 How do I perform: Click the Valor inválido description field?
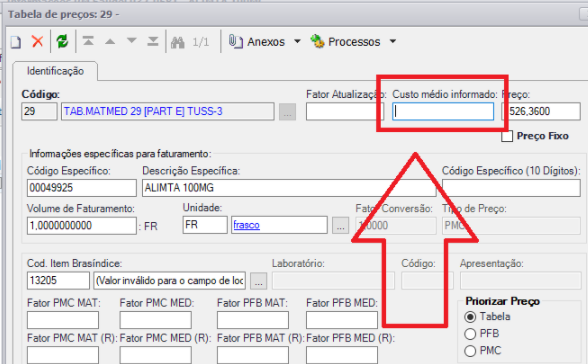[x=170, y=280]
